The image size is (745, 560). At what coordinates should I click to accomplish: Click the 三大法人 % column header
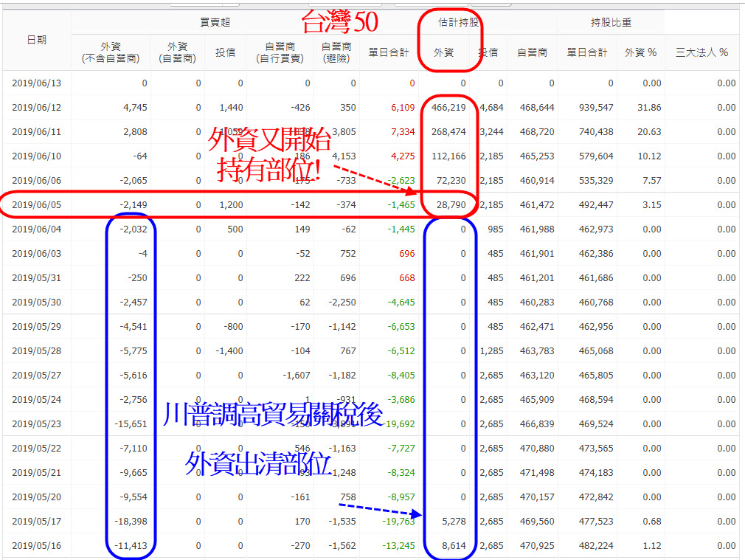tap(701, 52)
